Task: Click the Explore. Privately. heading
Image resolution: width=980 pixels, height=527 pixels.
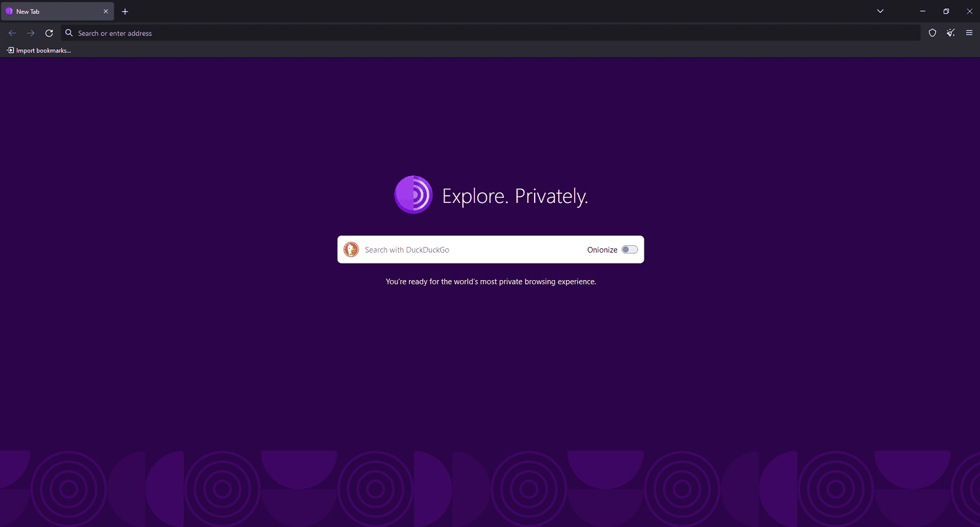Action: (515, 196)
